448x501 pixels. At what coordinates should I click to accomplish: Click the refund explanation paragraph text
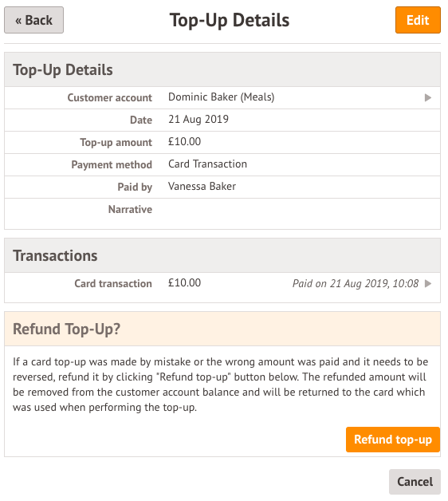click(220, 385)
